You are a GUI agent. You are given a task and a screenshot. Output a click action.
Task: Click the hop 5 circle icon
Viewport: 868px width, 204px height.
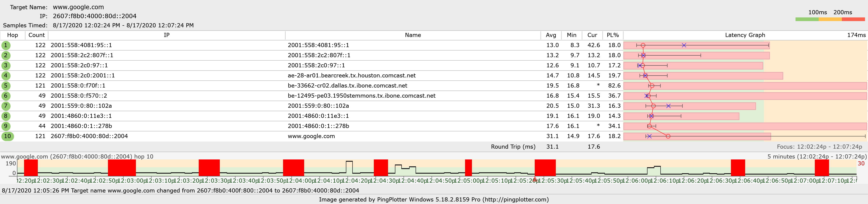coord(6,86)
